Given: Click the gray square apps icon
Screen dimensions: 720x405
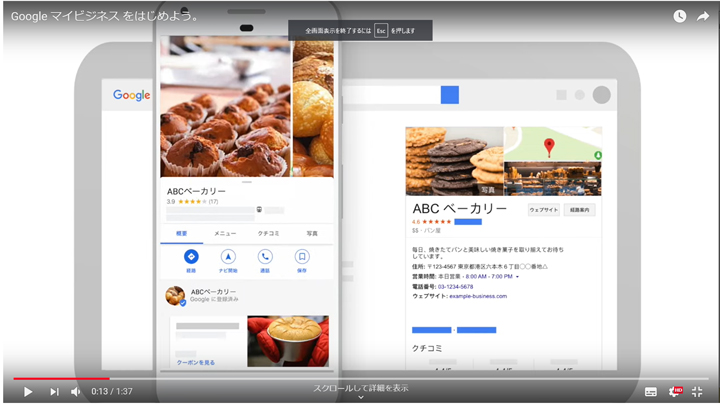Looking at the screenshot, I should click(561, 95).
